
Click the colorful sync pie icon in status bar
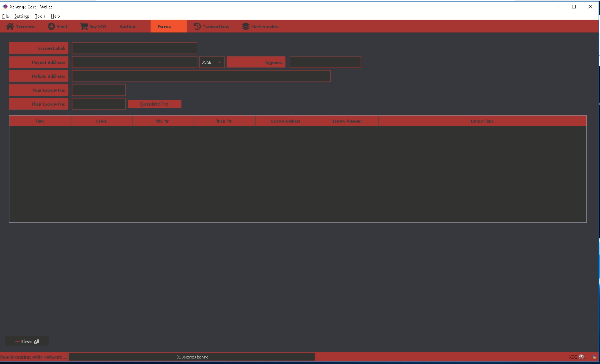594,357
